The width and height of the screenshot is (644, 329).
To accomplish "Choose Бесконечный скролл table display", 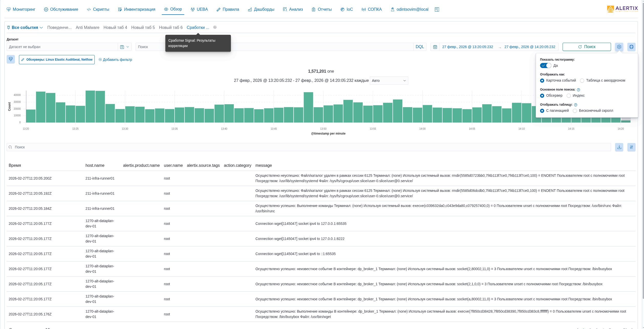I will pos(575,111).
